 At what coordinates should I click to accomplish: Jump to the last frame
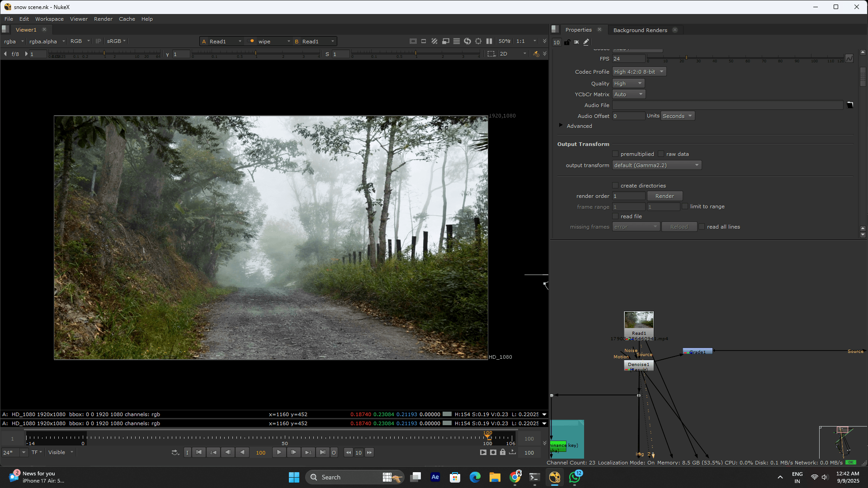[322, 452]
